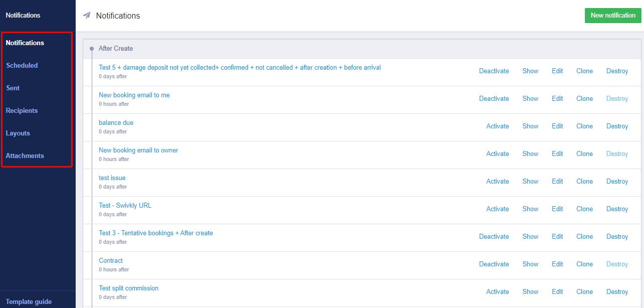This screenshot has height=308, width=644.
Task: Activate the balance due notification
Action: tap(497, 126)
